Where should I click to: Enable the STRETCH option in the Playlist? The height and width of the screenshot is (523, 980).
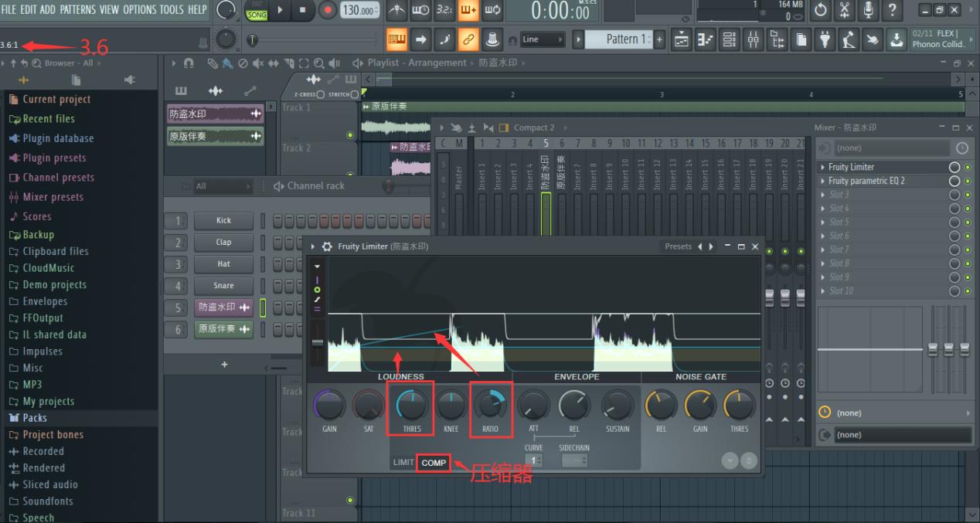tap(354, 94)
